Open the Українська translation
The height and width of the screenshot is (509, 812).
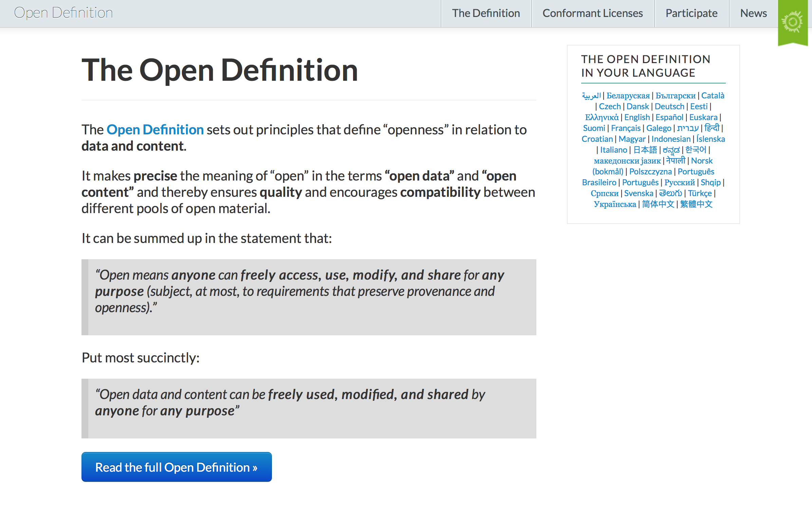click(x=615, y=204)
